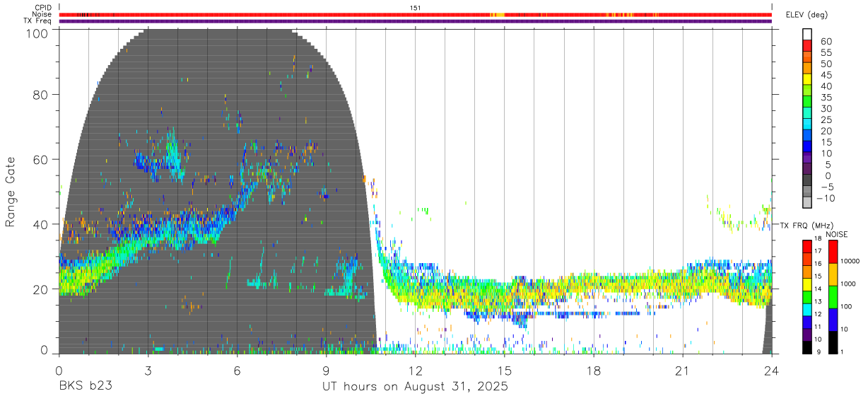Click the '6' tick on the UT hours axis
The image size is (868, 401).
(x=237, y=370)
